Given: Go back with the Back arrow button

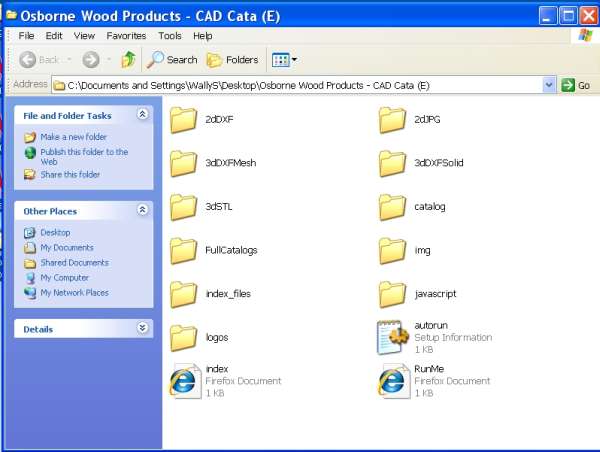Looking at the screenshot, I should 28,60.
